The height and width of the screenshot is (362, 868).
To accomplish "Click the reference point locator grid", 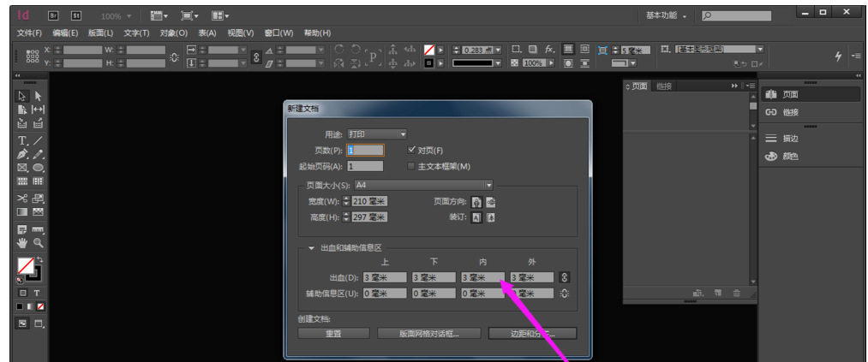I will (x=33, y=56).
